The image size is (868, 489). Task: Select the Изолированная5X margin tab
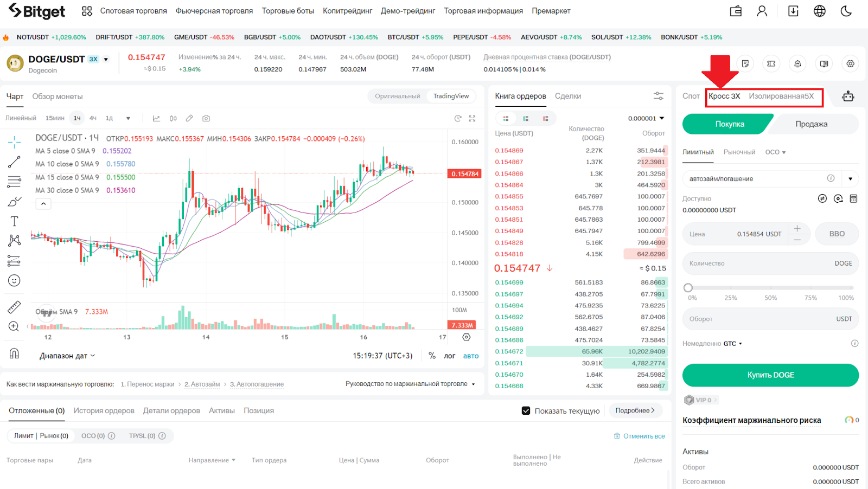pyautogui.click(x=781, y=96)
